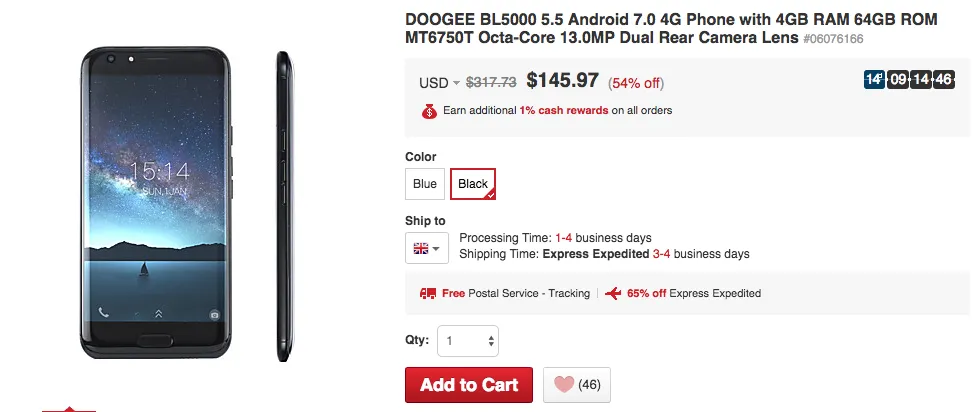Click the UK flag icon under Ship to
Image resolution: width=978 pixels, height=412 pixels.
[420, 247]
